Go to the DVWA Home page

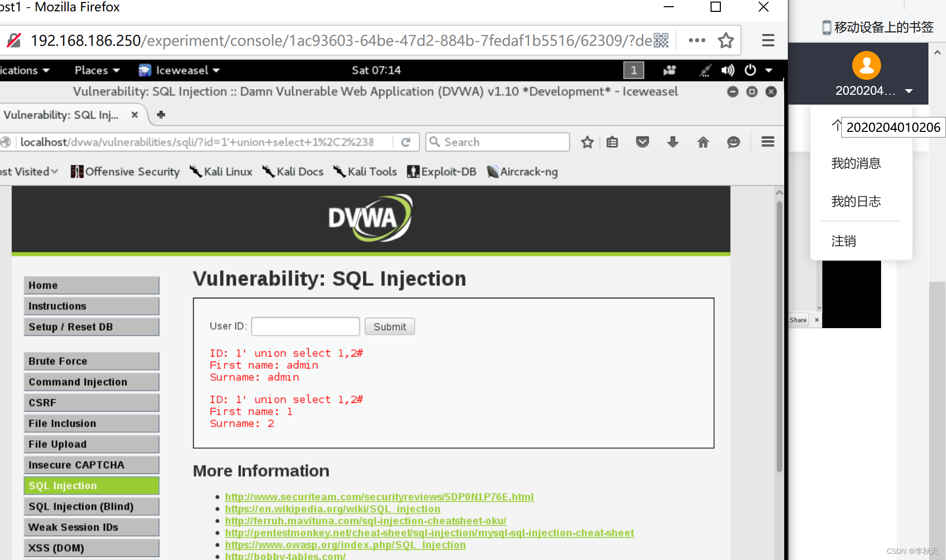pos(91,285)
